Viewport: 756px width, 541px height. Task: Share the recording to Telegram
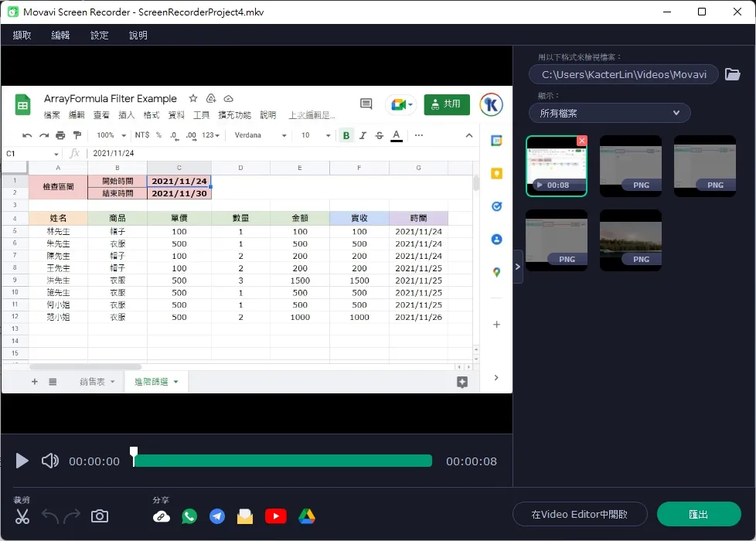click(217, 516)
